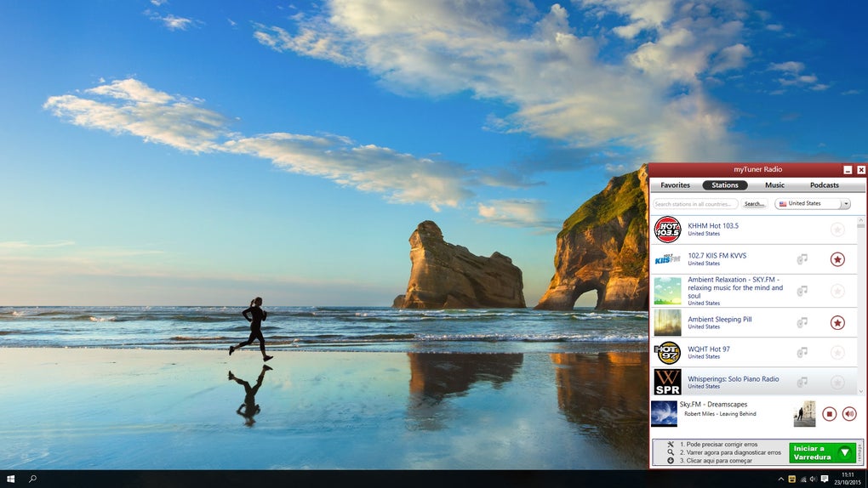Screen dimensions: 868x488
Task: Switch to the Favorites tab
Action: [x=676, y=185]
